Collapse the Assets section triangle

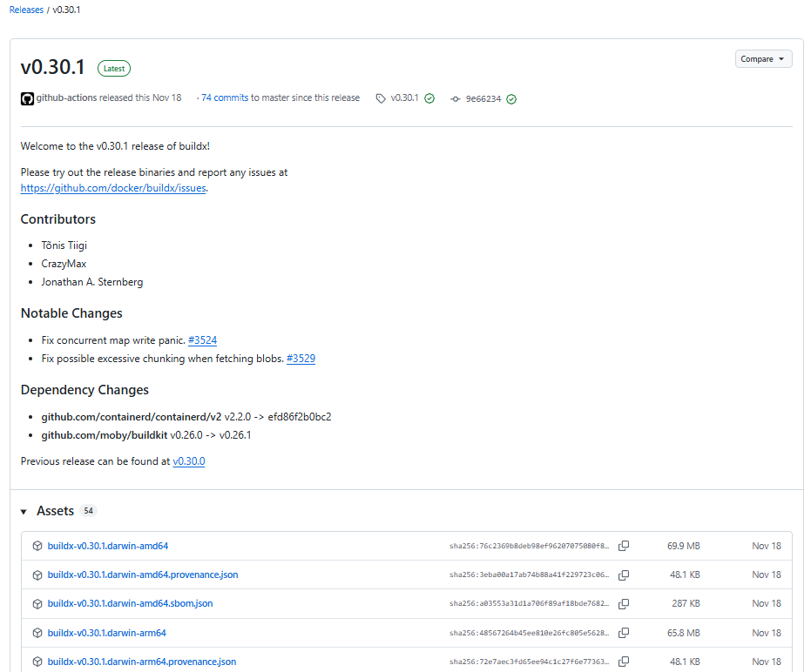click(24, 512)
